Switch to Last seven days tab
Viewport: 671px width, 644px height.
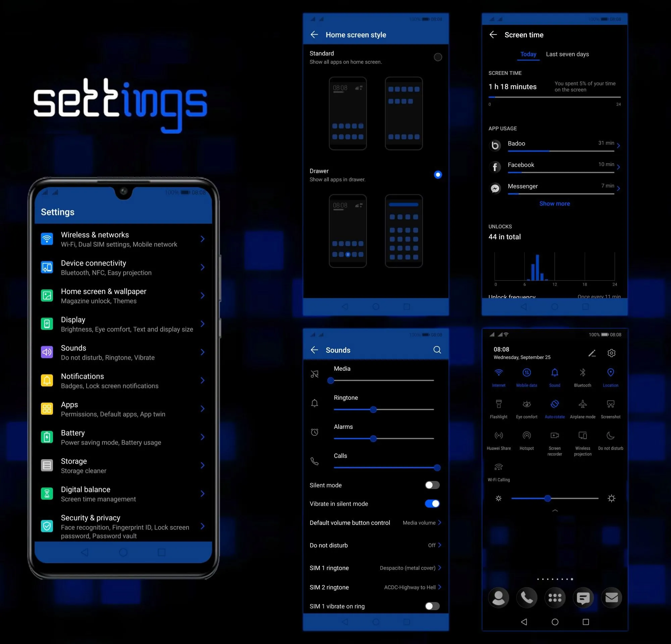tap(567, 54)
